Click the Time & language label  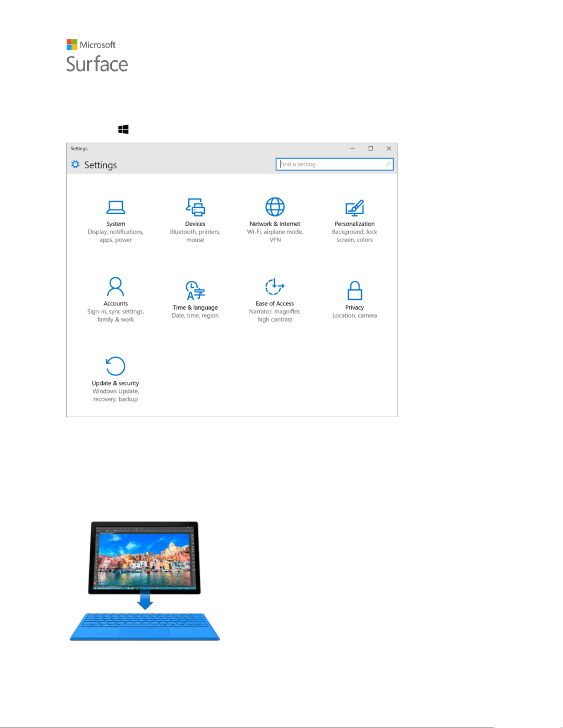coord(195,308)
